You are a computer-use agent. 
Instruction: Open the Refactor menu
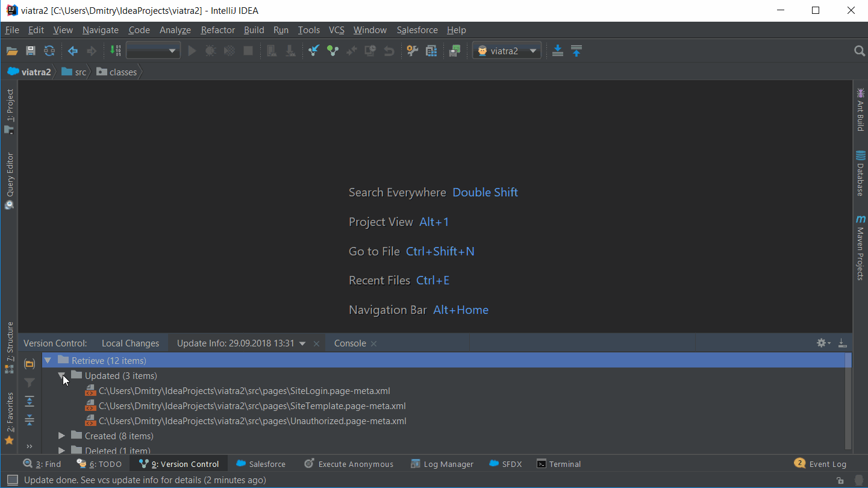pos(218,30)
